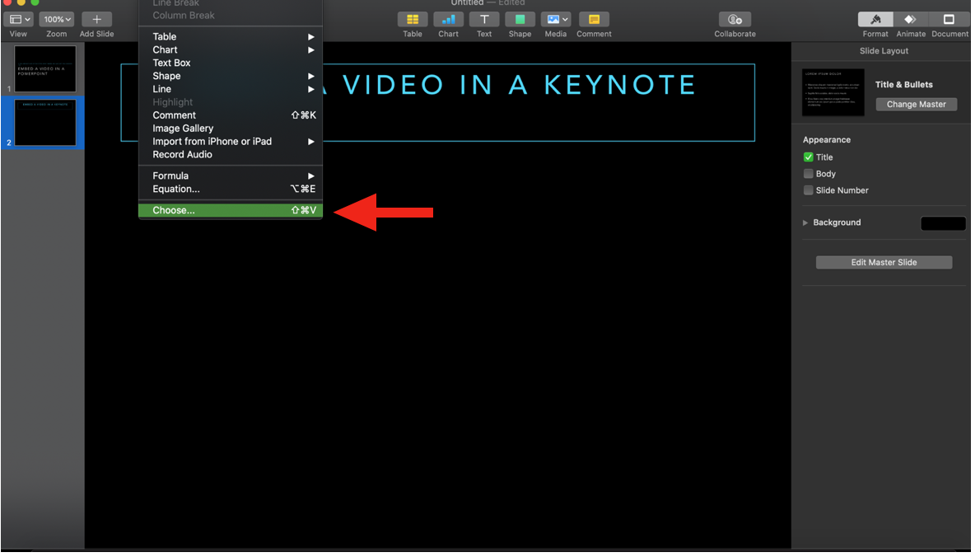The width and height of the screenshot is (980, 557).
Task: Click the black Background color swatch
Action: 942,223
